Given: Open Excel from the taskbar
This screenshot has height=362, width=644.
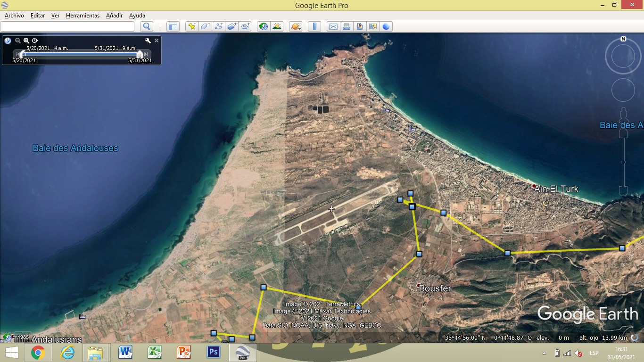Looking at the screenshot, I should click(155, 353).
